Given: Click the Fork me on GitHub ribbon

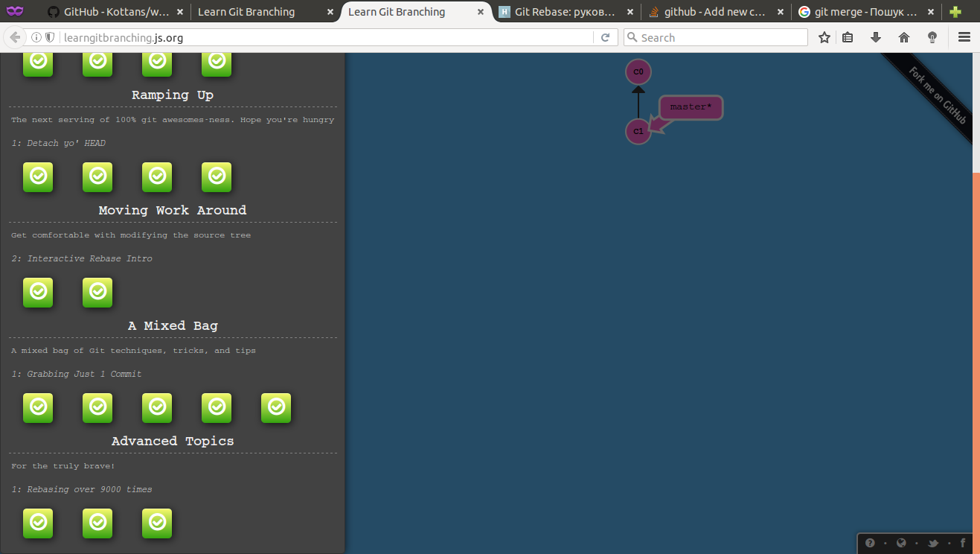Looking at the screenshot, I should tap(936, 96).
